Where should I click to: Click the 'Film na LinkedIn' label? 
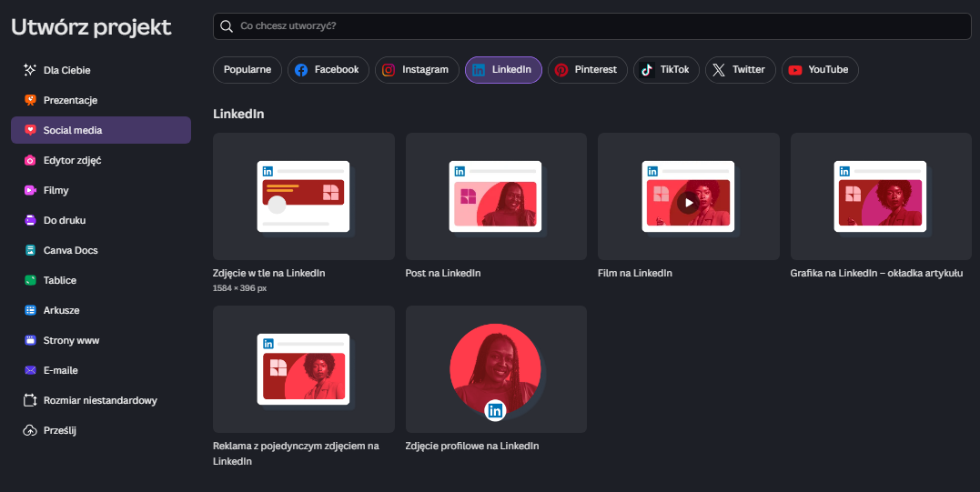[x=635, y=273]
